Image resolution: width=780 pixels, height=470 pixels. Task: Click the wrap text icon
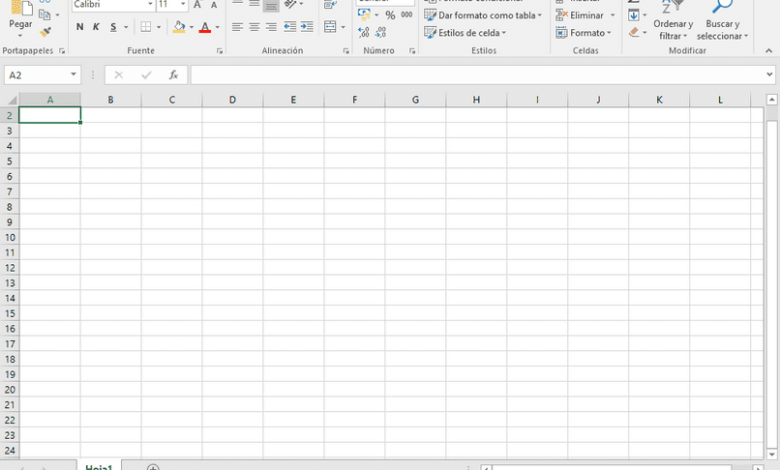coord(330,4)
